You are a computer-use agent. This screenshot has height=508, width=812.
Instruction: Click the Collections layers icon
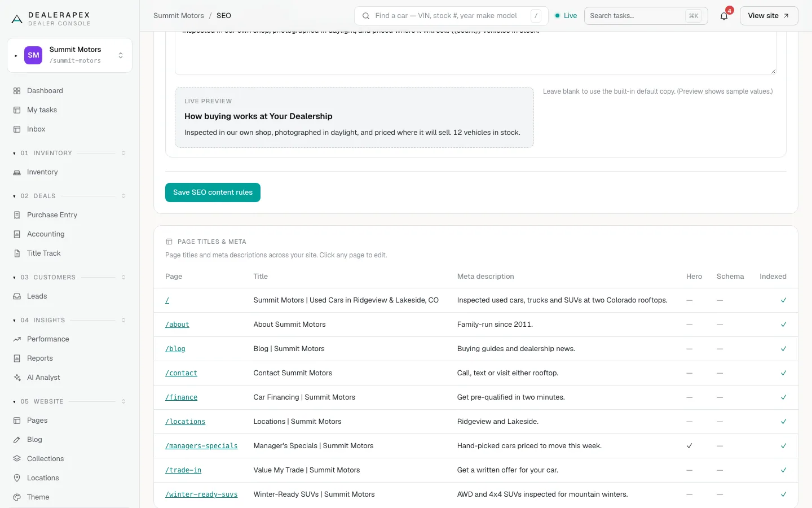17,459
